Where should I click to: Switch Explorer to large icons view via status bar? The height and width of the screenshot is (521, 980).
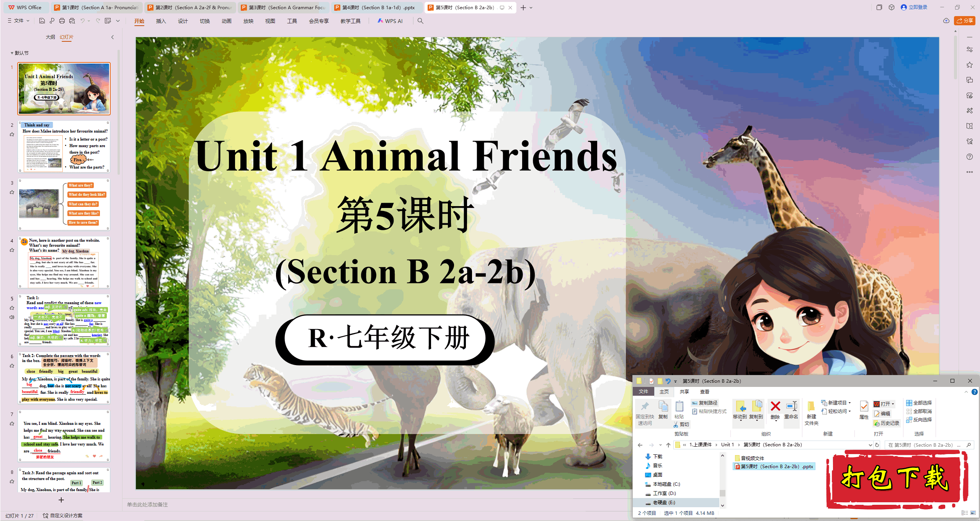click(x=973, y=513)
